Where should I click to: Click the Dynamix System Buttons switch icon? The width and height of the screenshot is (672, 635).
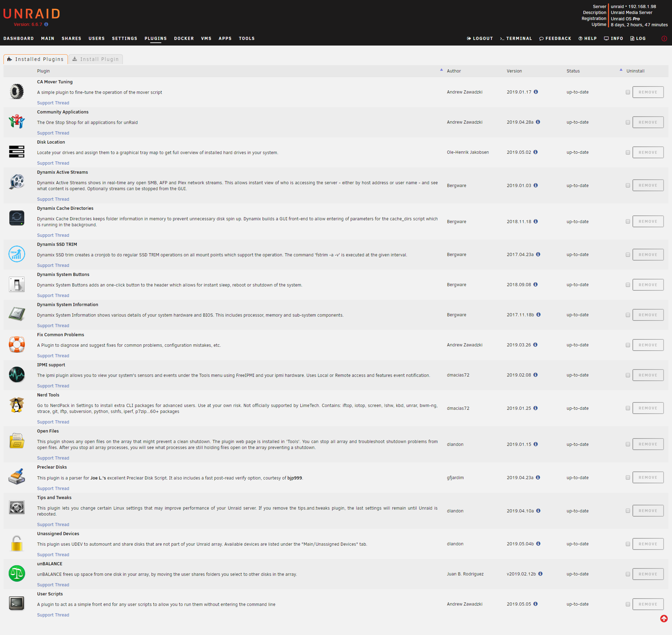[16, 284]
